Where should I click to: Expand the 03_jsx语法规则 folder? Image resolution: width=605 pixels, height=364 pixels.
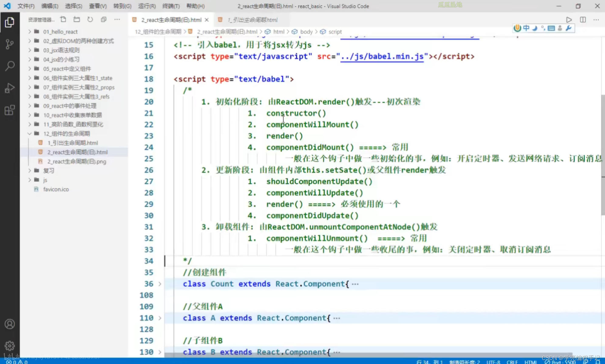[x=29, y=50]
